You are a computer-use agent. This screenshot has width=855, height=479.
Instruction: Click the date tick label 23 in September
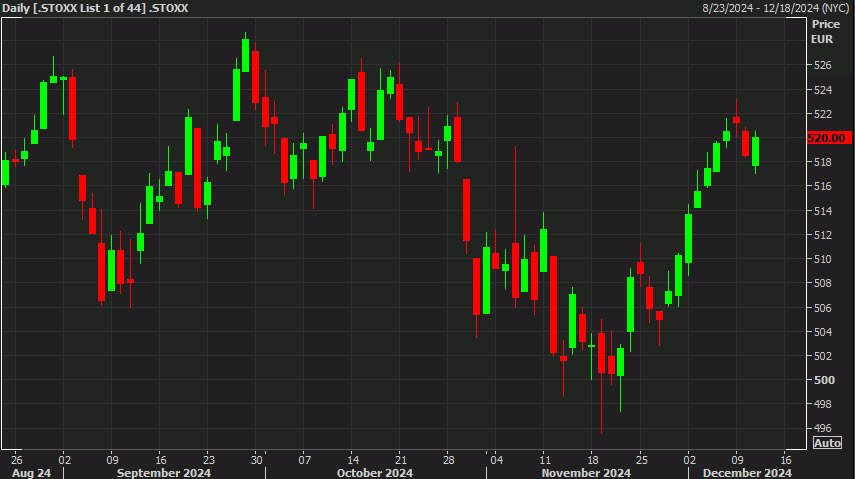click(x=208, y=459)
